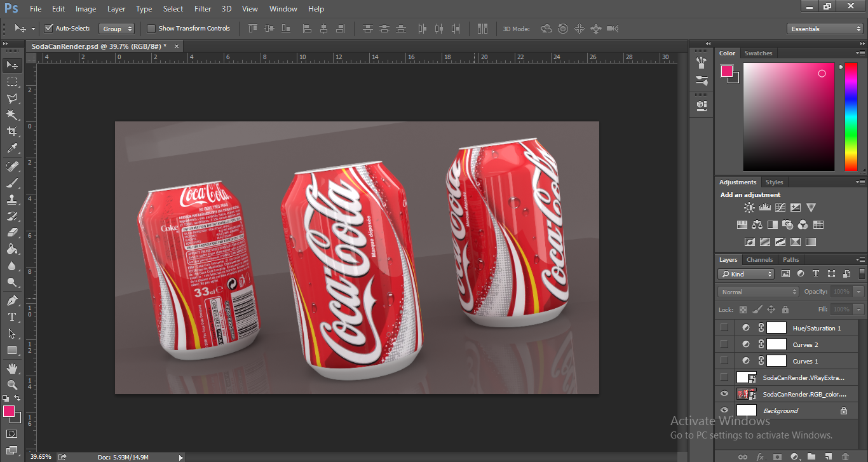Add a Curves adjustment
Viewport: 868px width, 462px height.
pyautogui.click(x=780, y=208)
